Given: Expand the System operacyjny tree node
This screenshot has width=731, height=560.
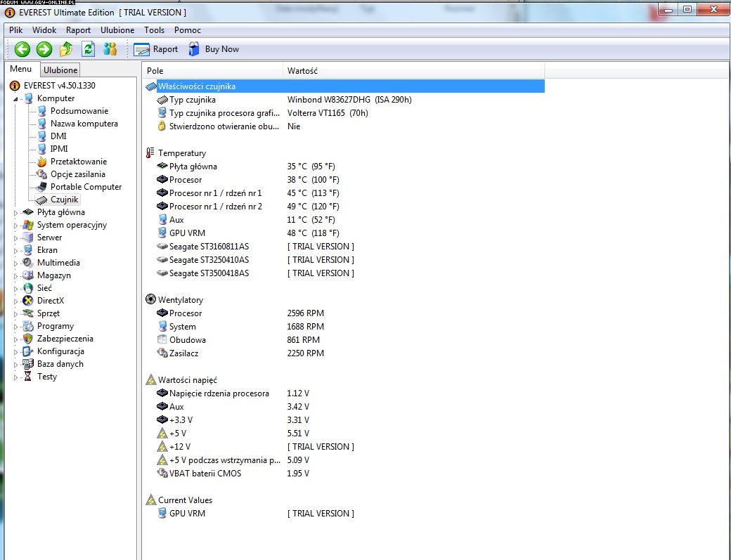Looking at the screenshot, I should coord(15,225).
